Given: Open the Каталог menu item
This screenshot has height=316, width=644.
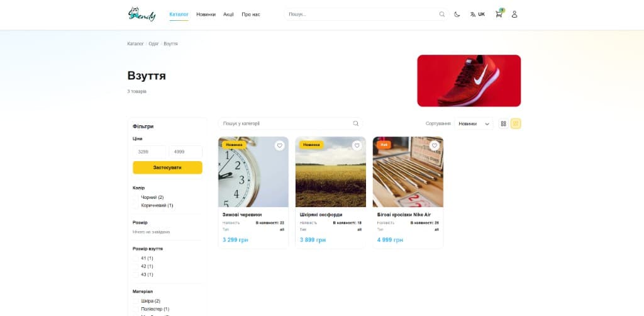Looking at the screenshot, I should coord(179,14).
